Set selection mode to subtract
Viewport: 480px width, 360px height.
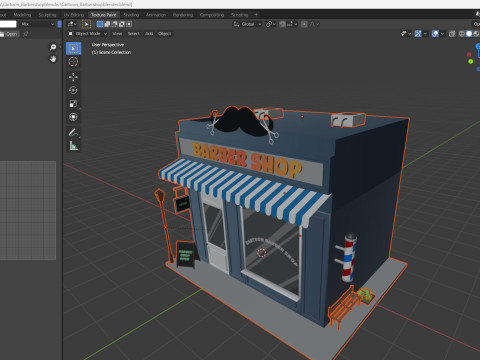[114, 24]
